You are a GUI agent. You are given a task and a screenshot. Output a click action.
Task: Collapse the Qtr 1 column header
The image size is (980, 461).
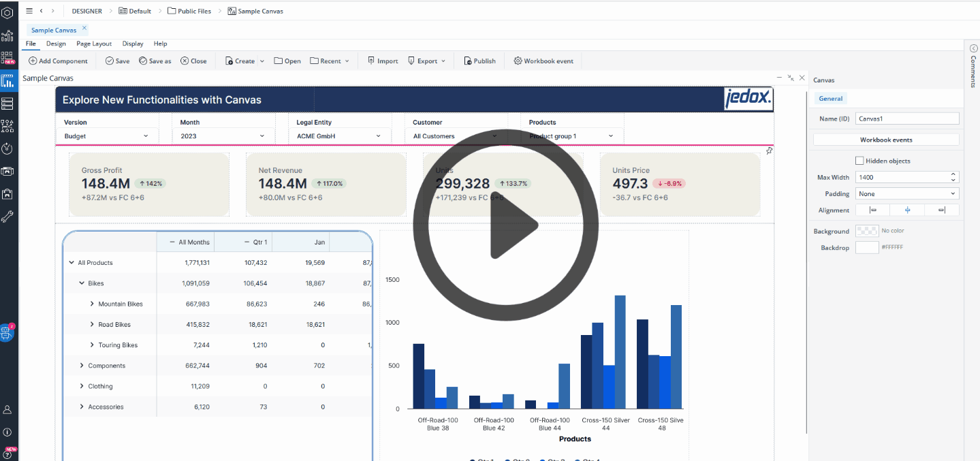pyautogui.click(x=246, y=242)
